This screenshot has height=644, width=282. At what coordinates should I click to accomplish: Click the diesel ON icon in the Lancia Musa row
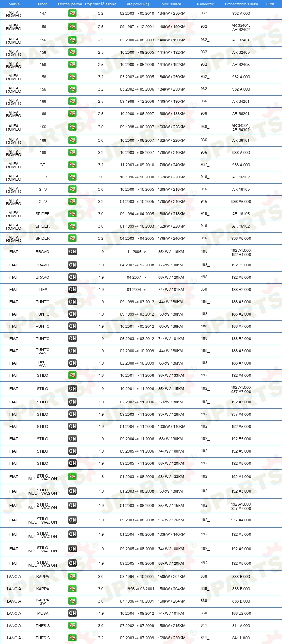click(x=72, y=613)
